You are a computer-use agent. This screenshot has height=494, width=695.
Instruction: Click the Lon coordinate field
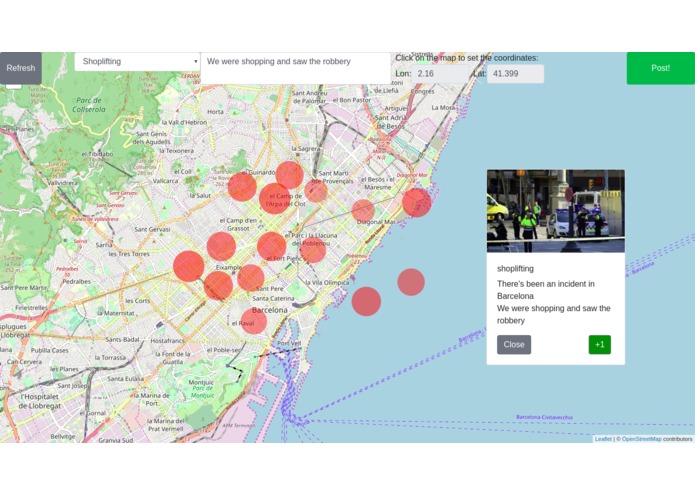440,74
